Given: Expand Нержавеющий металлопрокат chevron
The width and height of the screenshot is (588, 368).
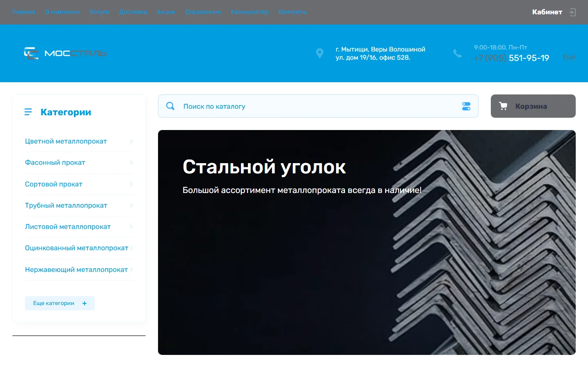Looking at the screenshot, I should pos(131,269).
